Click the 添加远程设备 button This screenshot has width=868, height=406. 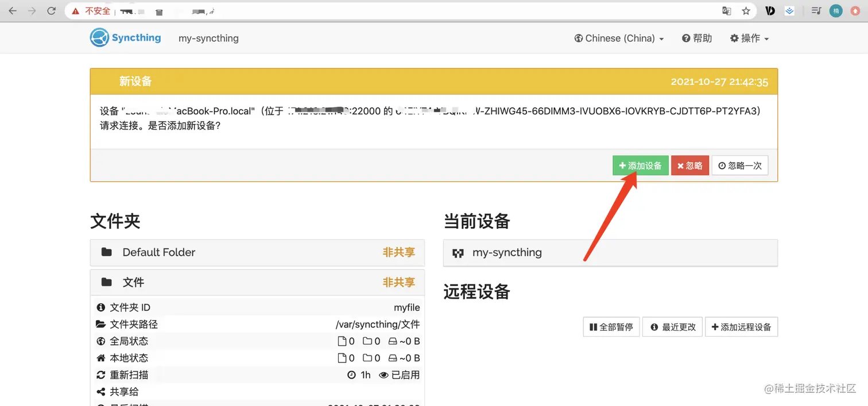click(x=741, y=327)
